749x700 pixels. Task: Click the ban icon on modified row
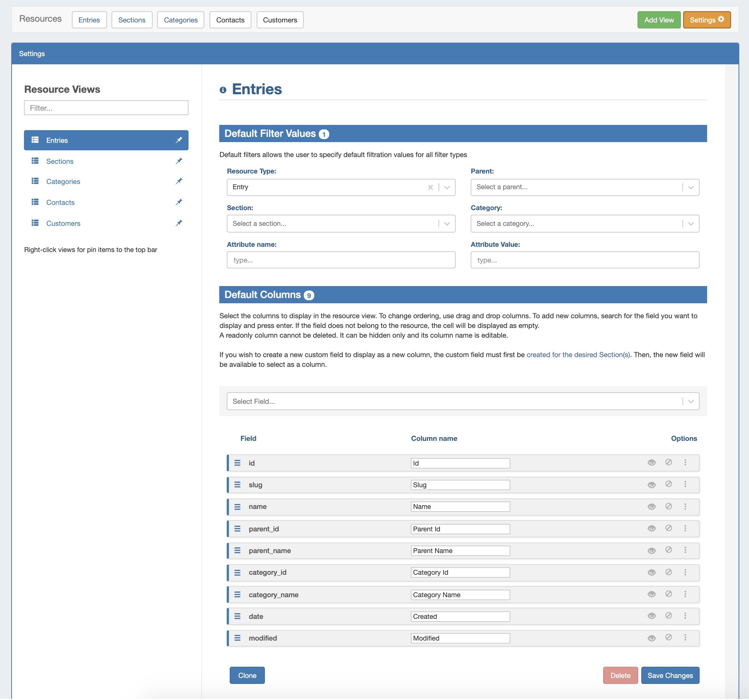[669, 638]
